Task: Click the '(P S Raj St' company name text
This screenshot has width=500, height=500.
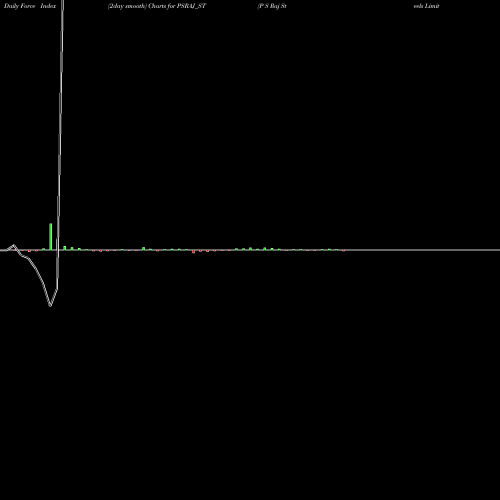Action: click(x=272, y=6)
